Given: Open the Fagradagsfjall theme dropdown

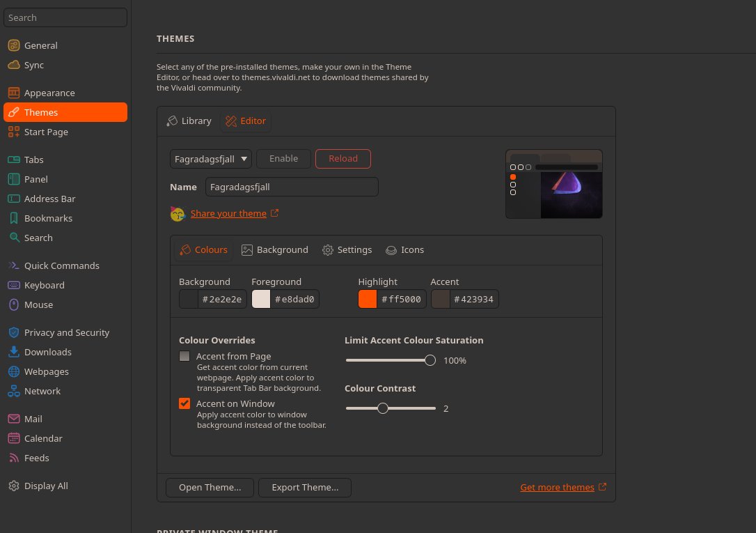Looking at the screenshot, I should click(211, 159).
